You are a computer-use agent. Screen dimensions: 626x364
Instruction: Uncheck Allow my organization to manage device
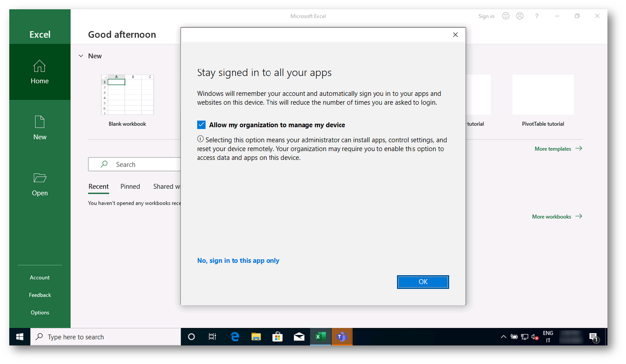pyautogui.click(x=201, y=125)
